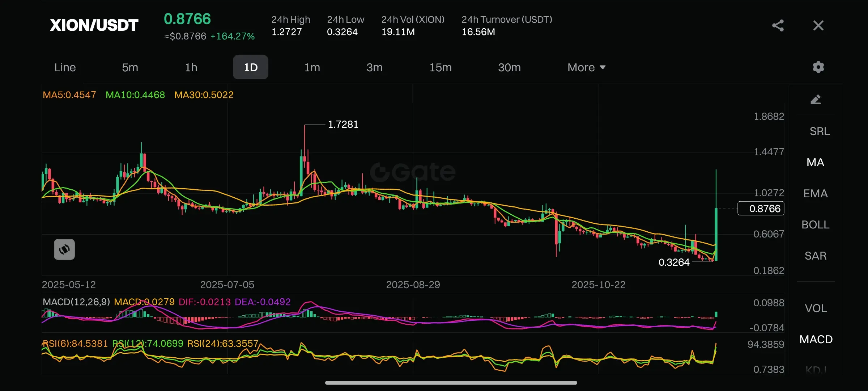Expand the More timeframes dropdown
Screen dimensions: 868x391
(586, 67)
